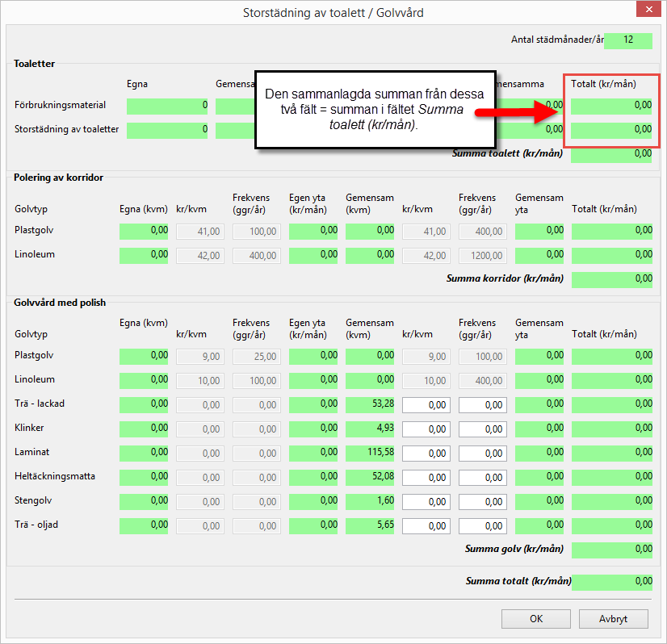Edit white Frekvens field for Heltäckningsmatta row
Image resolution: width=667 pixels, height=644 pixels.
pos(482,477)
